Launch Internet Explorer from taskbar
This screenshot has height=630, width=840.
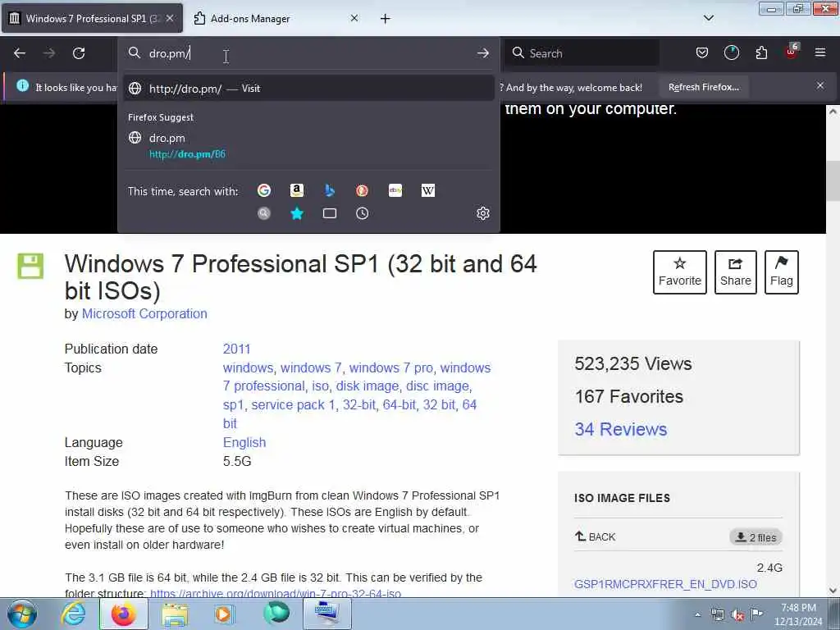click(x=73, y=614)
